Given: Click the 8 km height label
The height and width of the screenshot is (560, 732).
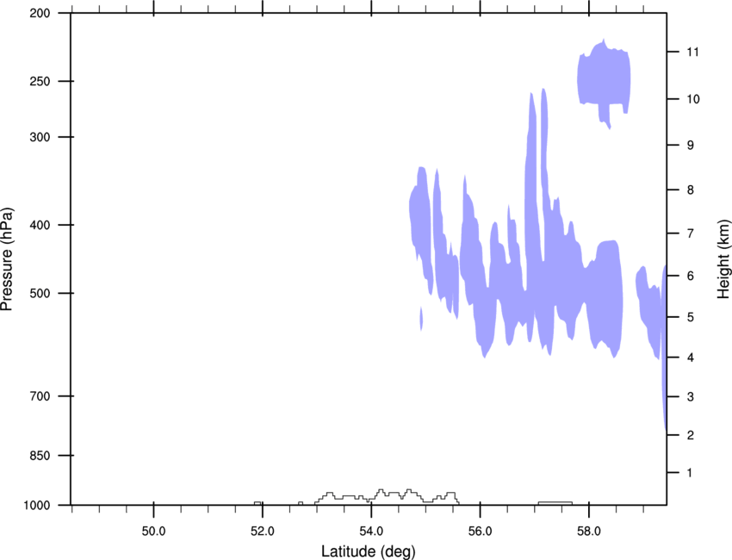Looking at the screenshot, I should [691, 190].
